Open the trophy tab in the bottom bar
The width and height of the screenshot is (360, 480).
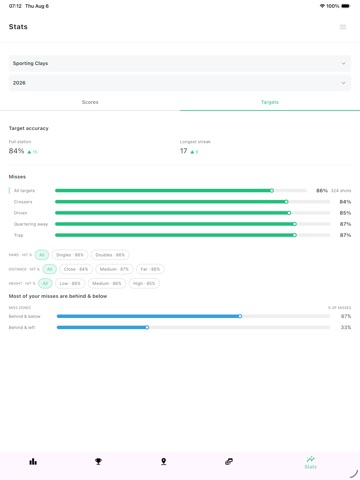coord(98,461)
